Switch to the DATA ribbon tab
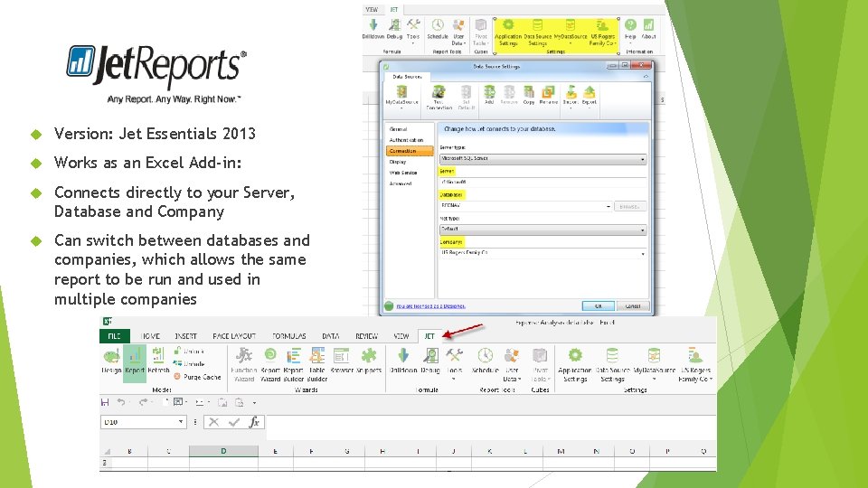Viewport: 868px width, 488px height. point(331,336)
